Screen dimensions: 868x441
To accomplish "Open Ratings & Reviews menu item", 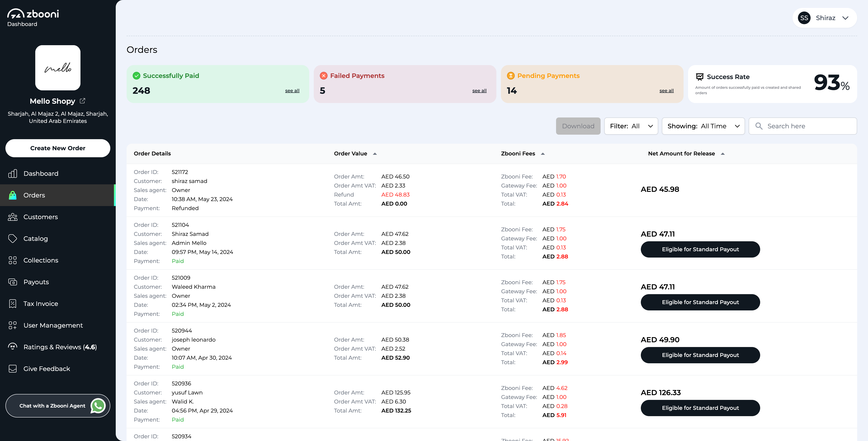I will point(60,347).
